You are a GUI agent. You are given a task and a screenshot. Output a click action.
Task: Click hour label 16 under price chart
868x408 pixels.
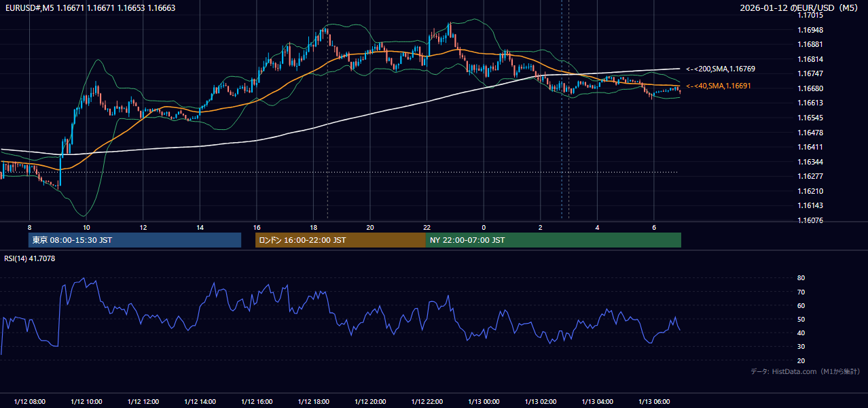click(257, 227)
